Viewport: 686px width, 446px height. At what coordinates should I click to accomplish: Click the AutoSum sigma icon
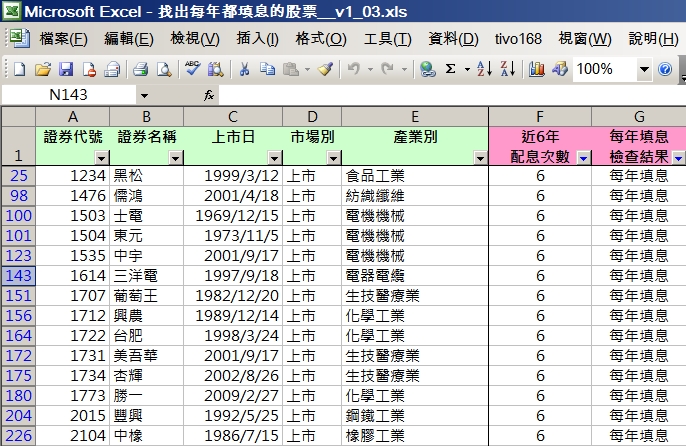(451, 69)
